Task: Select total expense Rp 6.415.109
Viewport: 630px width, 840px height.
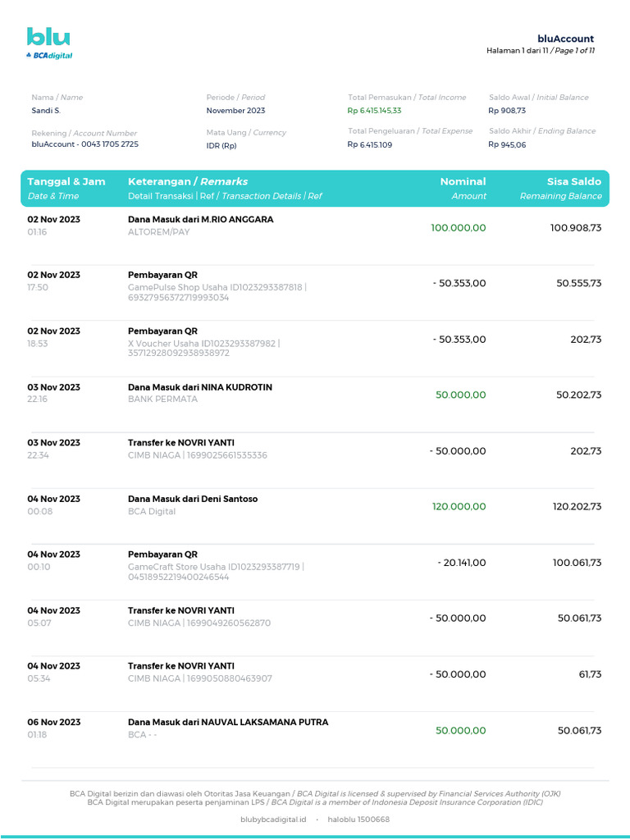Action: tap(370, 144)
